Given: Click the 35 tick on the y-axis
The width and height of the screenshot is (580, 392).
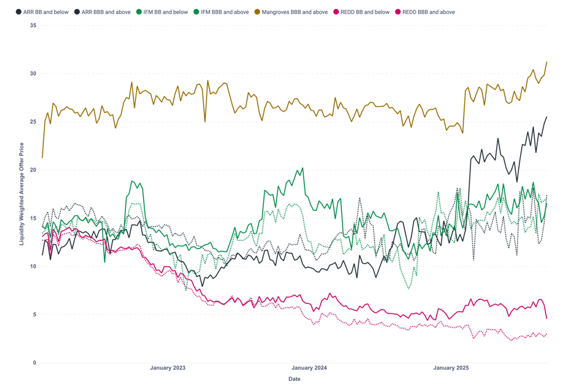Looking at the screenshot, I should click(33, 26).
